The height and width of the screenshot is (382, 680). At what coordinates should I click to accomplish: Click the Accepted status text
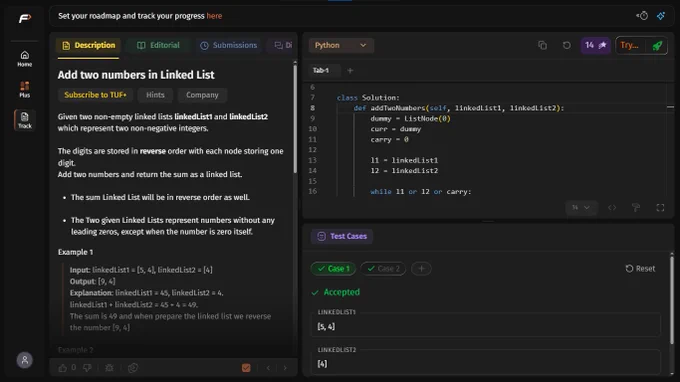342,292
